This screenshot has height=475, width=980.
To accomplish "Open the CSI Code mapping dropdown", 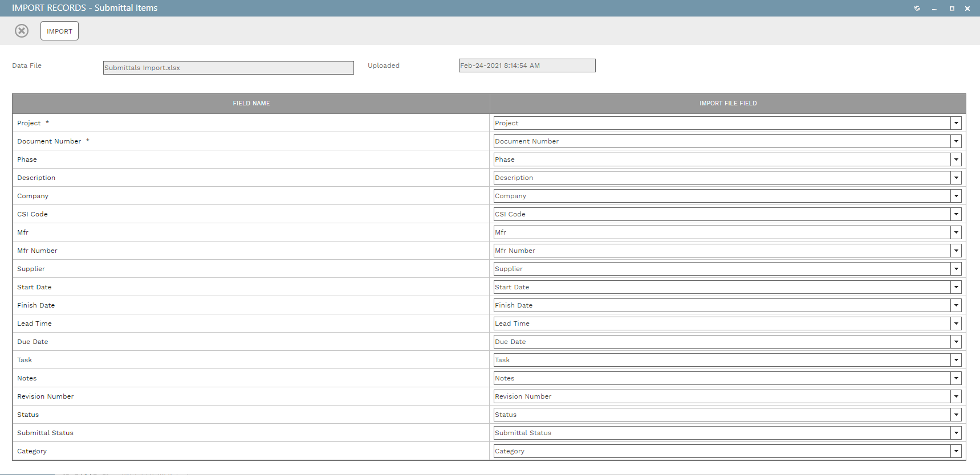I will 956,214.
